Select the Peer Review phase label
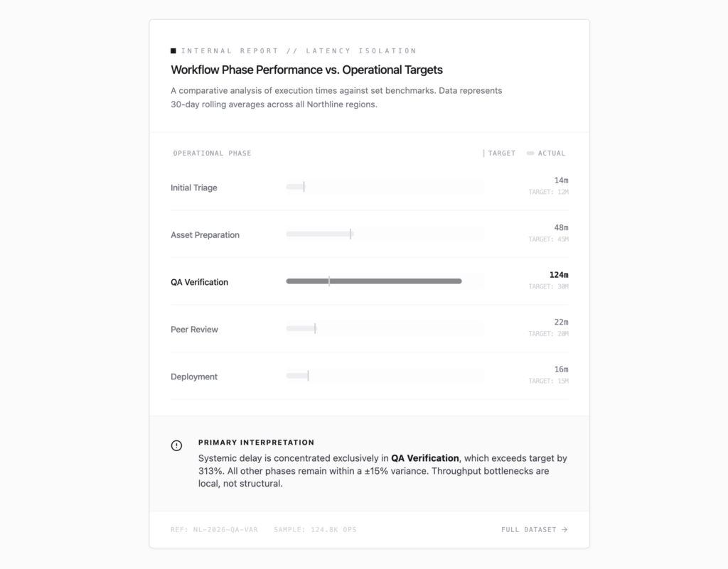 pyautogui.click(x=194, y=330)
